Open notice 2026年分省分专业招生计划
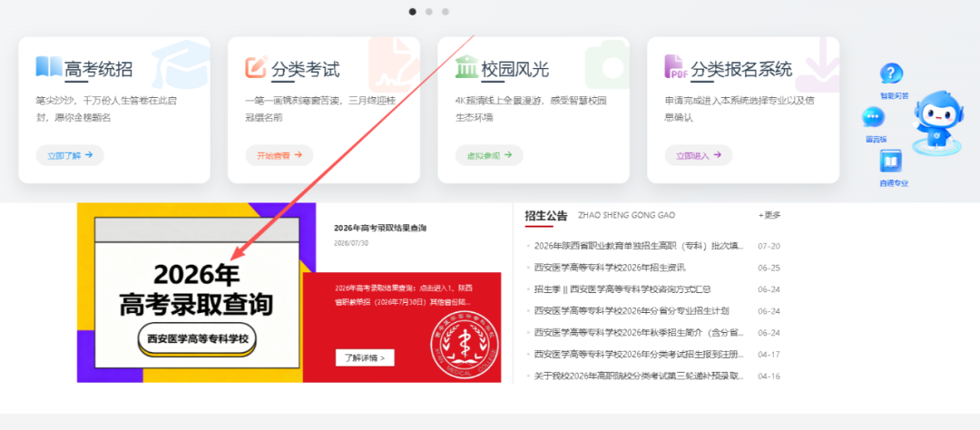Image resolution: width=980 pixels, height=430 pixels. (632, 311)
